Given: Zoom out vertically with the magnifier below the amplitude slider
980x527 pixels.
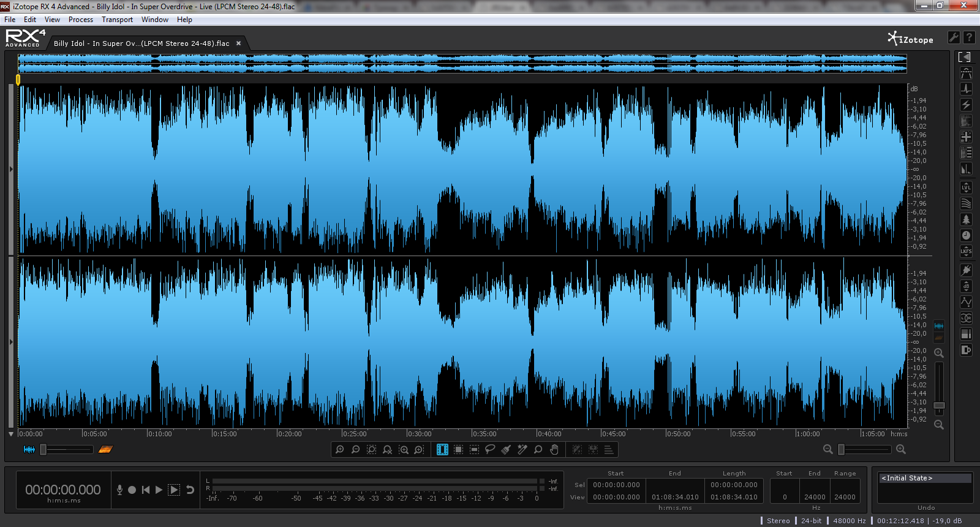Looking at the screenshot, I should pyautogui.click(x=939, y=425).
